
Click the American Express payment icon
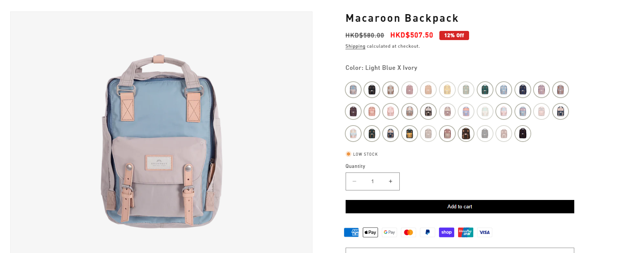click(351, 232)
